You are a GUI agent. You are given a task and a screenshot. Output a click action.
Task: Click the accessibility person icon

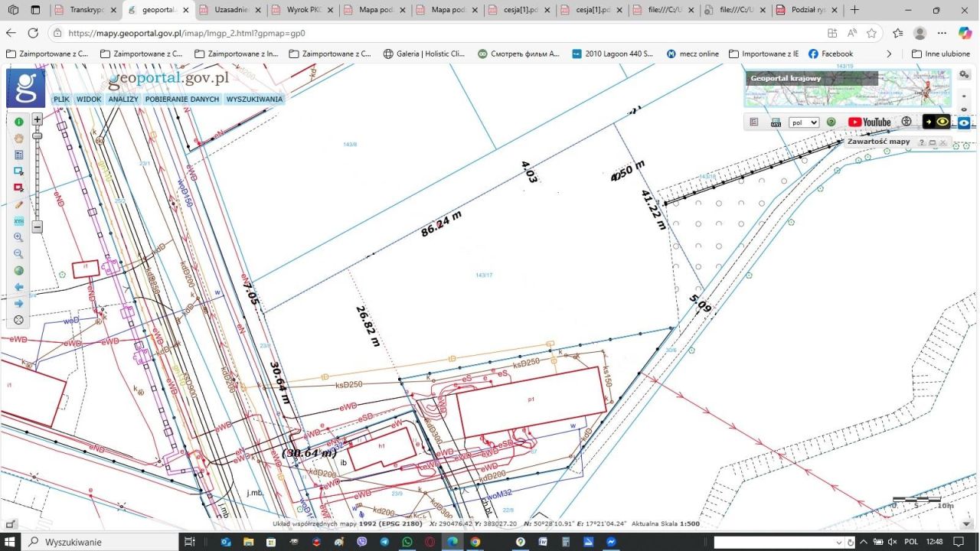(x=906, y=122)
